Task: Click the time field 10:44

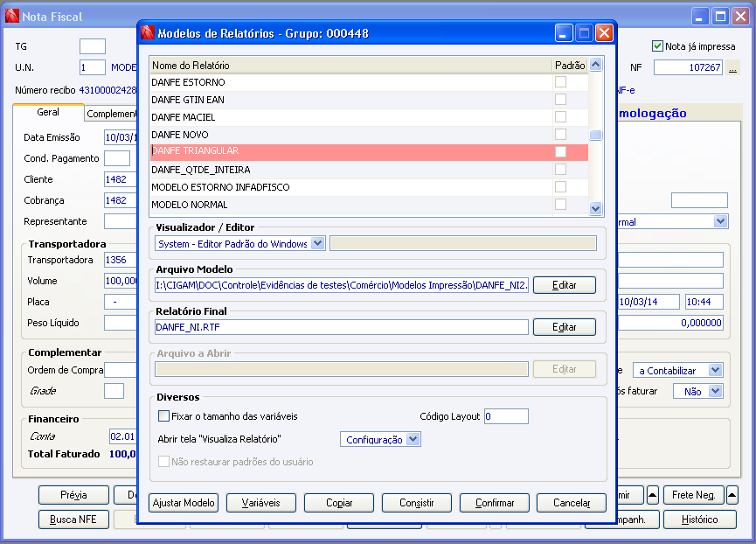Action: (704, 302)
